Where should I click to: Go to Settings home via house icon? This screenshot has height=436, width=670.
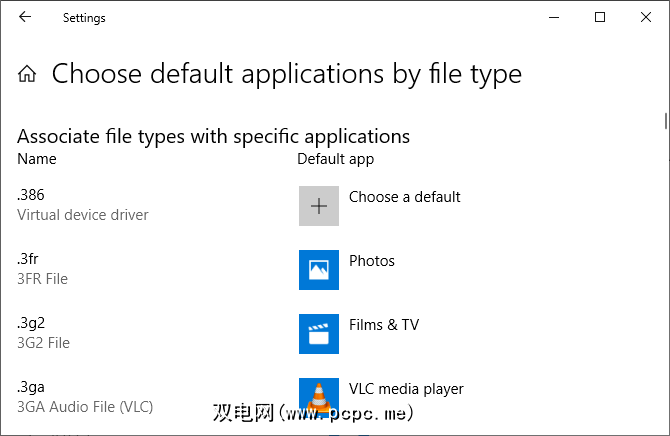pos(28,74)
